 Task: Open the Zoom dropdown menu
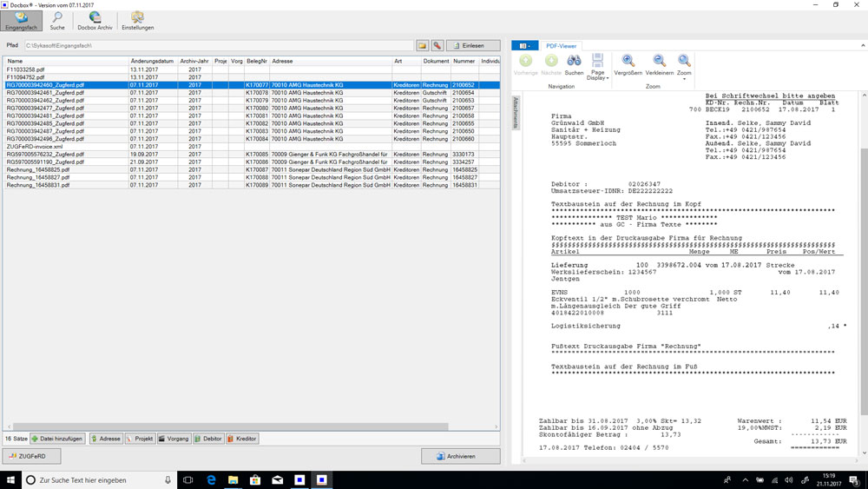click(684, 66)
